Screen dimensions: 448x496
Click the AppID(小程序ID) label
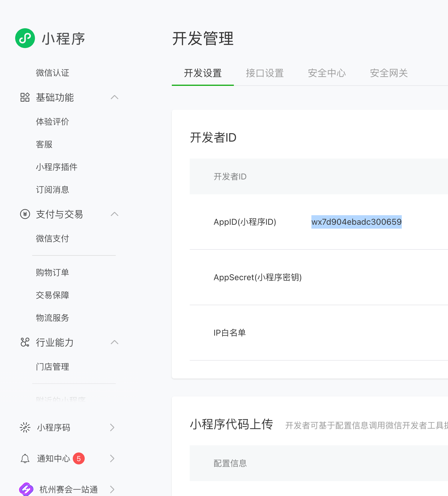tap(245, 222)
